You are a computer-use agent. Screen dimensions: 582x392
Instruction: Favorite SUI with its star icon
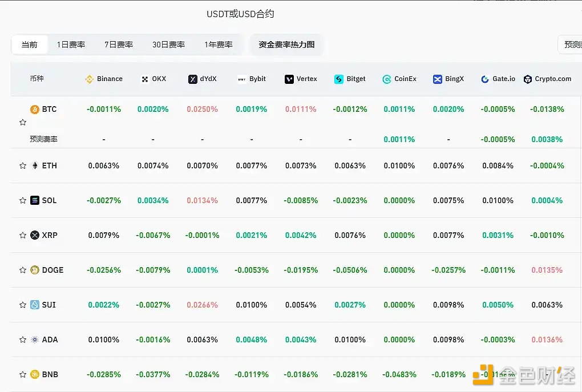[23, 305]
